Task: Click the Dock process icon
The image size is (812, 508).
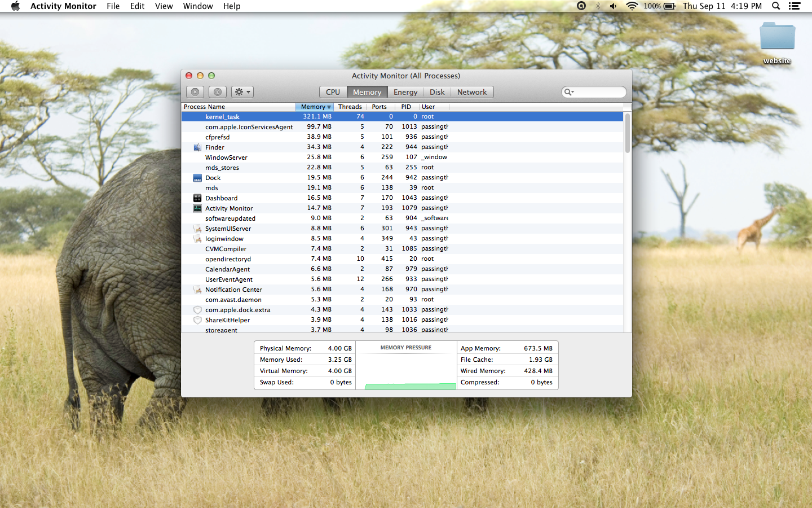Action: click(197, 178)
